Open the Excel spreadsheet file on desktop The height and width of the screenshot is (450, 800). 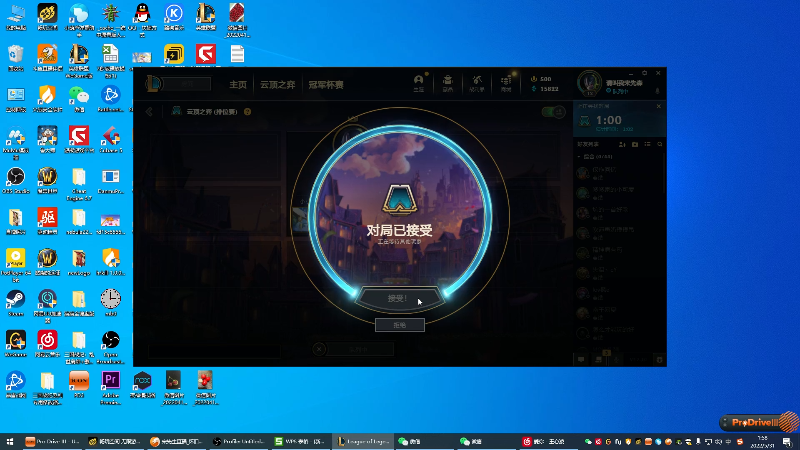tap(110, 61)
